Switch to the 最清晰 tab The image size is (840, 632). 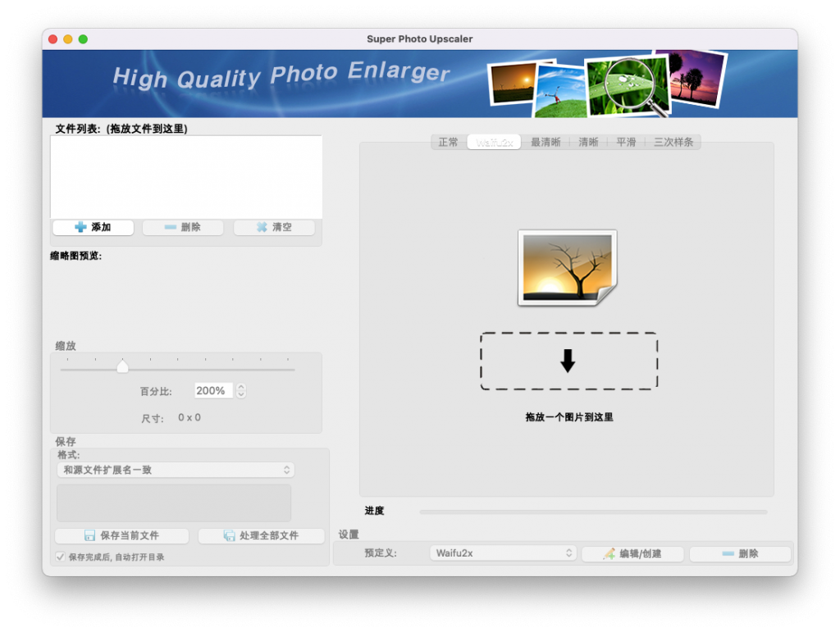[x=546, y=143]
